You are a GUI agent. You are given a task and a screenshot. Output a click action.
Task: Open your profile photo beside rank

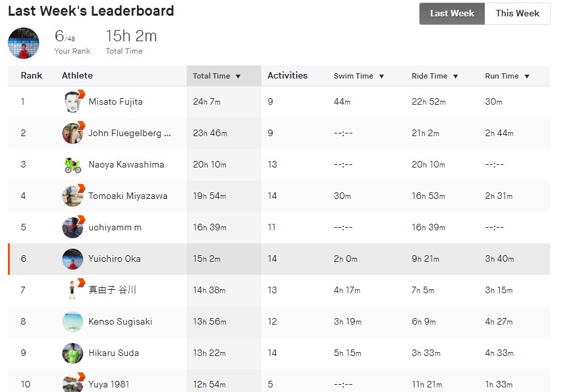(24, 43)
